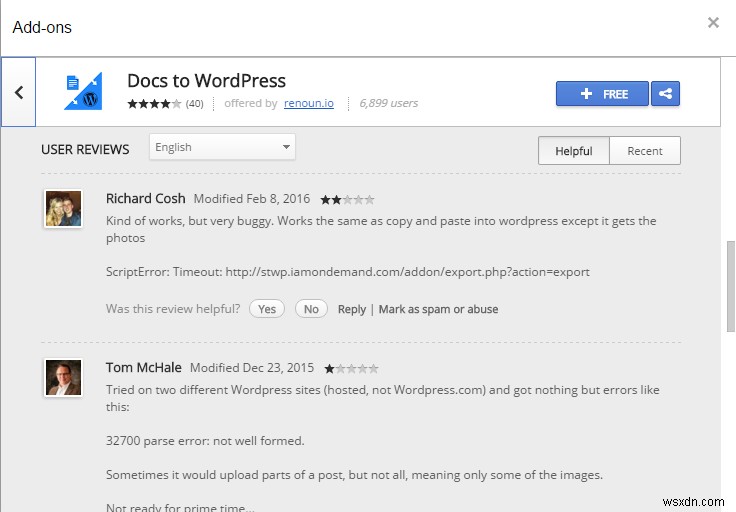Switch to the Helpful reviews tab

pyautogui.click(x=574, y=151)
